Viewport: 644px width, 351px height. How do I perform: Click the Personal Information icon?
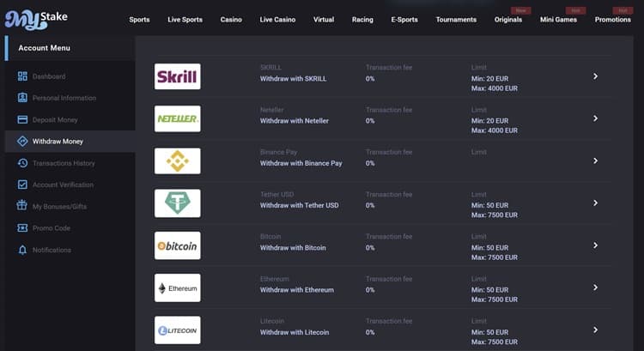[x=22, y=98]
